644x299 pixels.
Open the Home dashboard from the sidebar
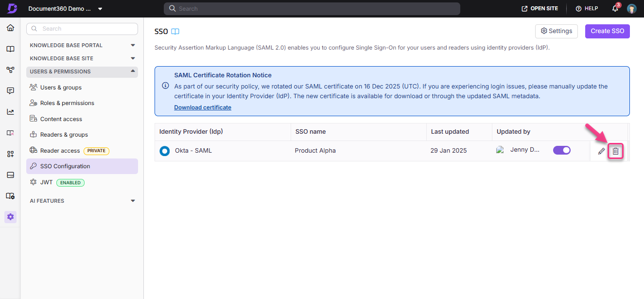(x=10, y=28)
